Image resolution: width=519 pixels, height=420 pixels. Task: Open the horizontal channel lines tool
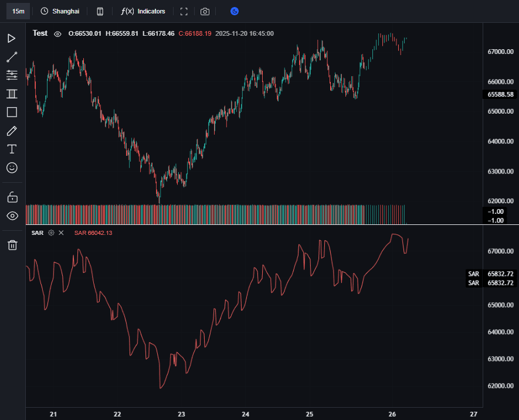[12, 75]
